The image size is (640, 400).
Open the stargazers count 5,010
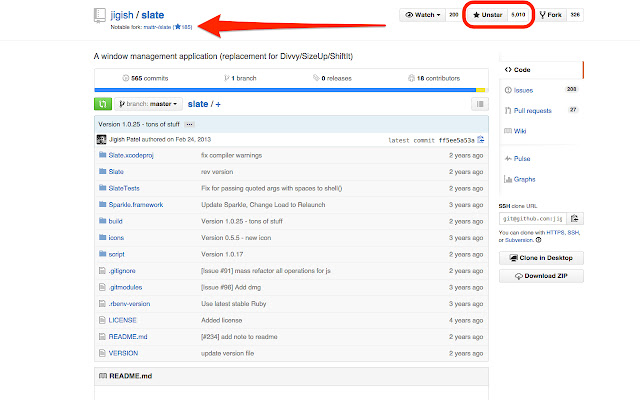(x=518, y=15)
